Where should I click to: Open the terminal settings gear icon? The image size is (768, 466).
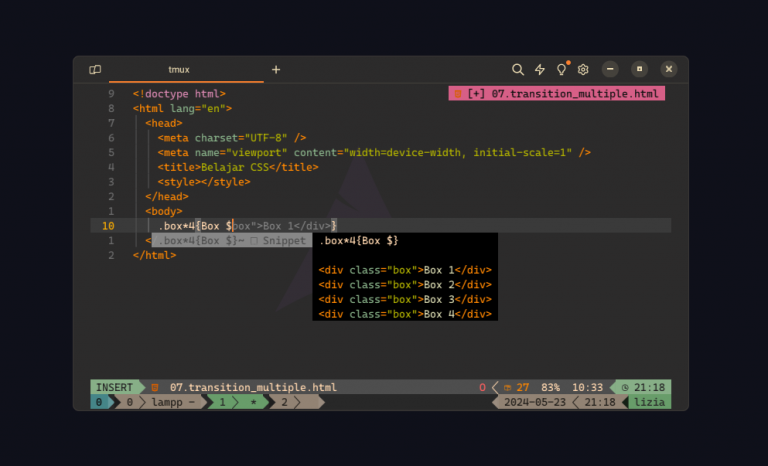point(583,70)
